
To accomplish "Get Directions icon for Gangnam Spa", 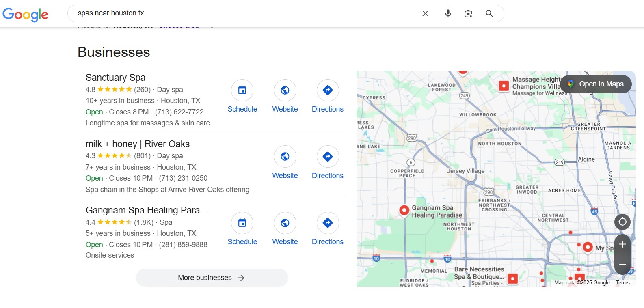I will pyautogui.click(x=328, y=223).
